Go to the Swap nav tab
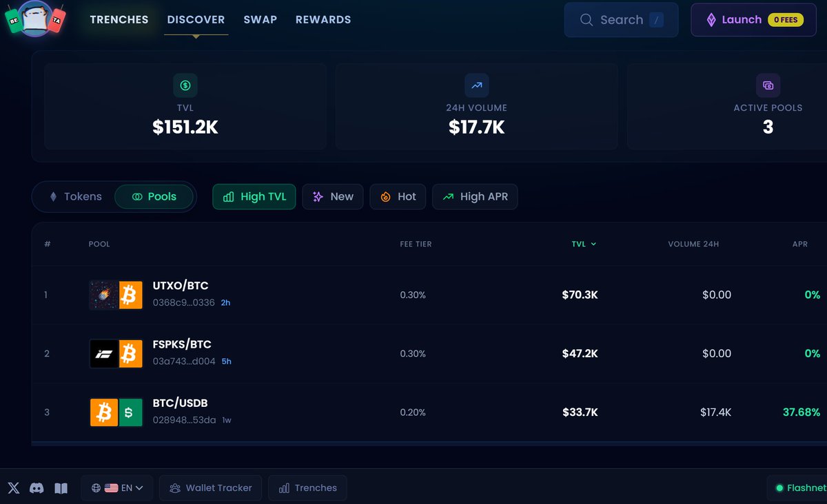The width and height of the screenshot is (827, 504). [x=261, y=19]
